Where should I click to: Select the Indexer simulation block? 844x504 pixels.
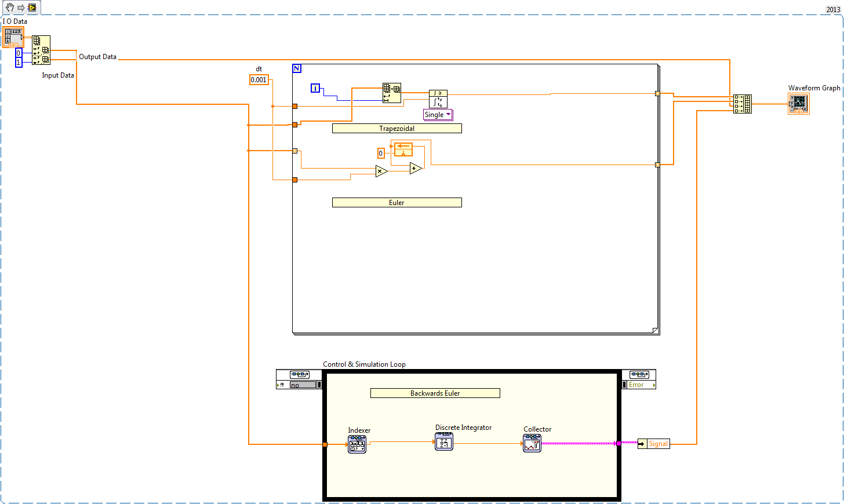tap(357, 444)
